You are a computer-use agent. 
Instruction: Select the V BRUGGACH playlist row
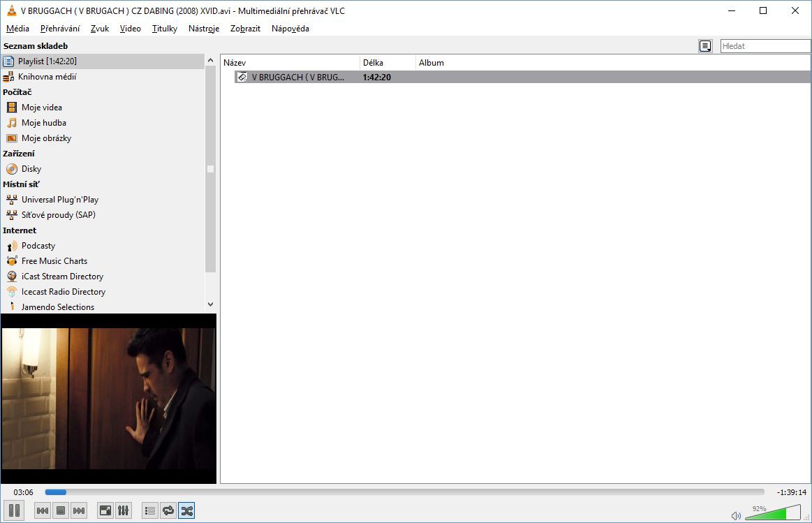pyautogui.click(x=522, y=77)
